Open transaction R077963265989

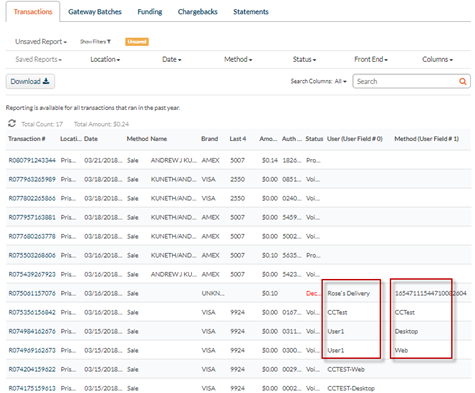32,179
